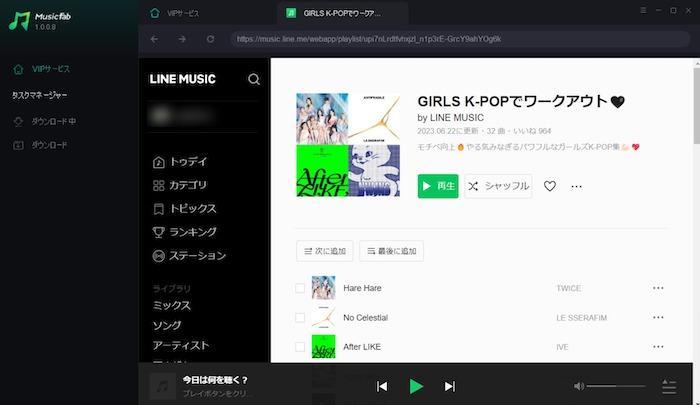This screenshot has height=405, width=700.
Task: Follow the by LINE MUSIC author link
Action: click(450, 118)
